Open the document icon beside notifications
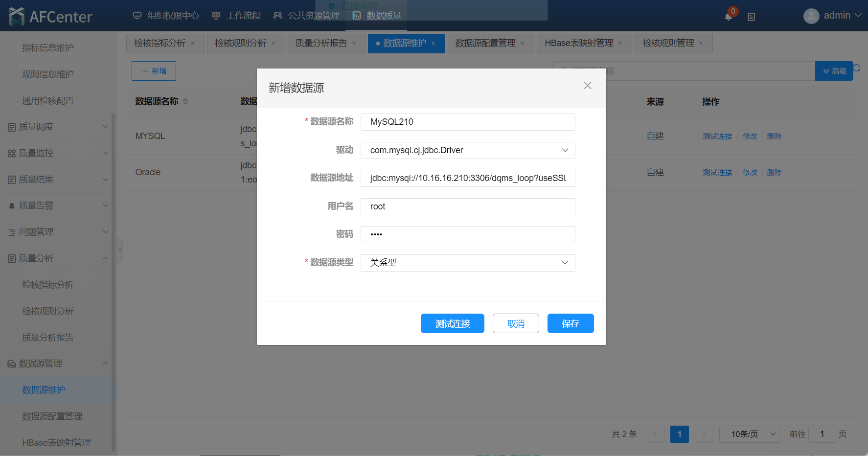This screenshot has width=868, height=456. pos(751,17)
